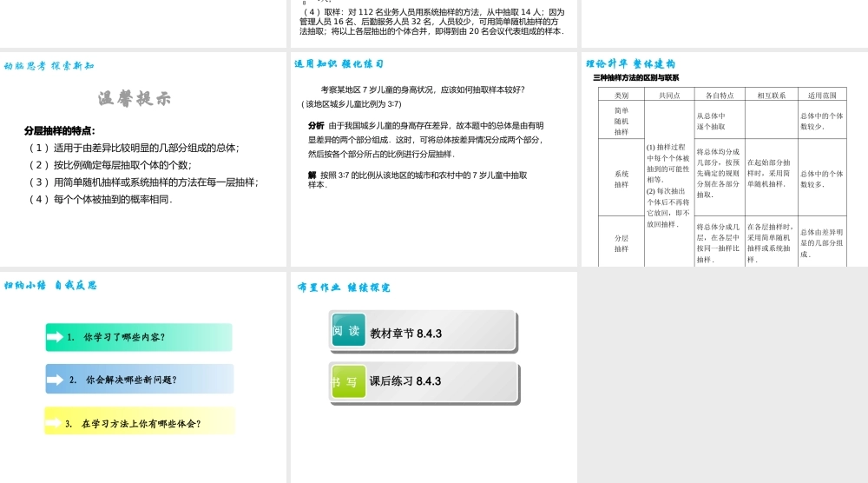Select the bar 你会解决哪些新问题?
The image size is (868, 483).
pos(140,379)
